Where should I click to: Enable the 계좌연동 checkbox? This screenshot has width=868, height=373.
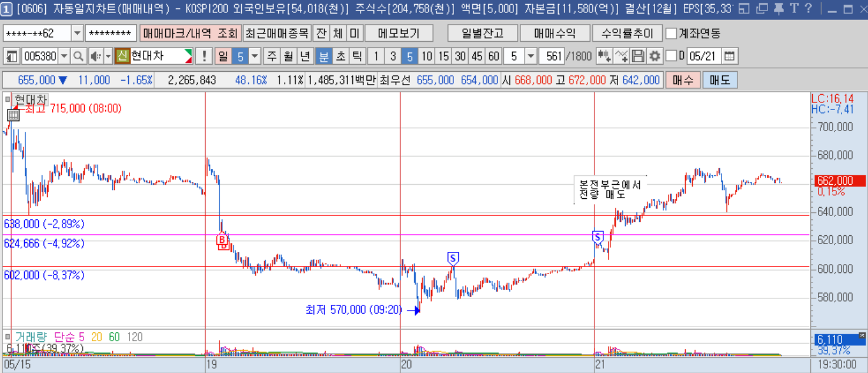[x=671, y=34]
